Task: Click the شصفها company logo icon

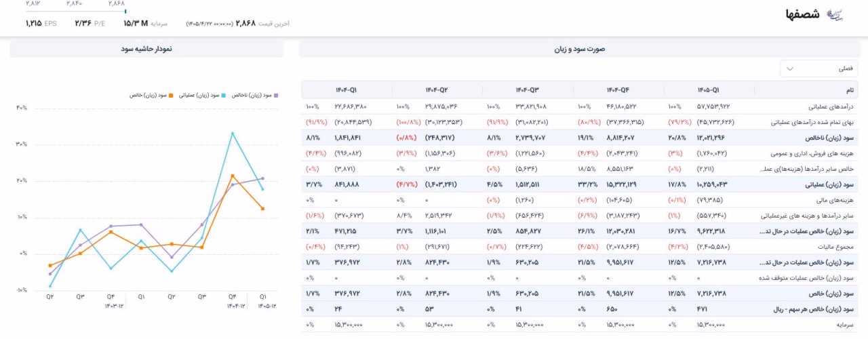Action: [837, 15]
